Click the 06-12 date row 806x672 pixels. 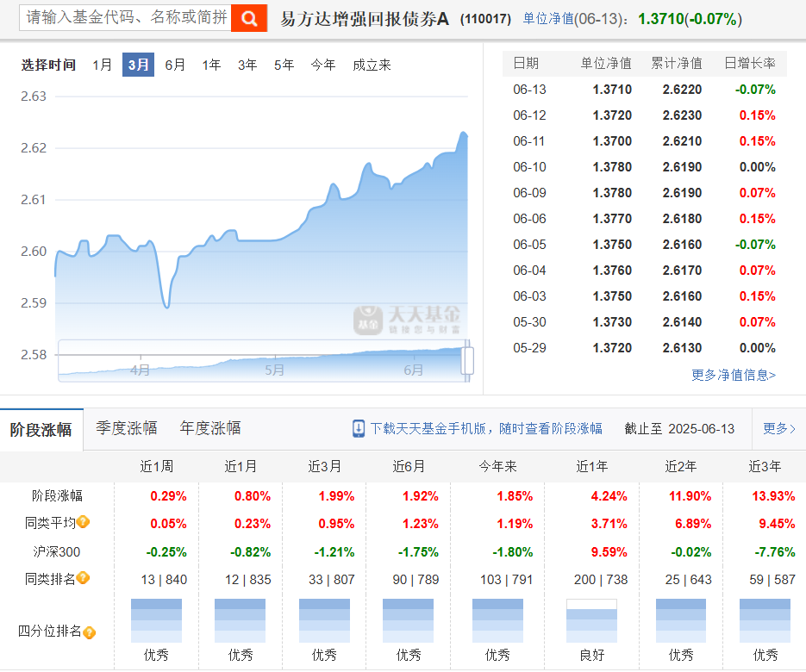(644, 115)
